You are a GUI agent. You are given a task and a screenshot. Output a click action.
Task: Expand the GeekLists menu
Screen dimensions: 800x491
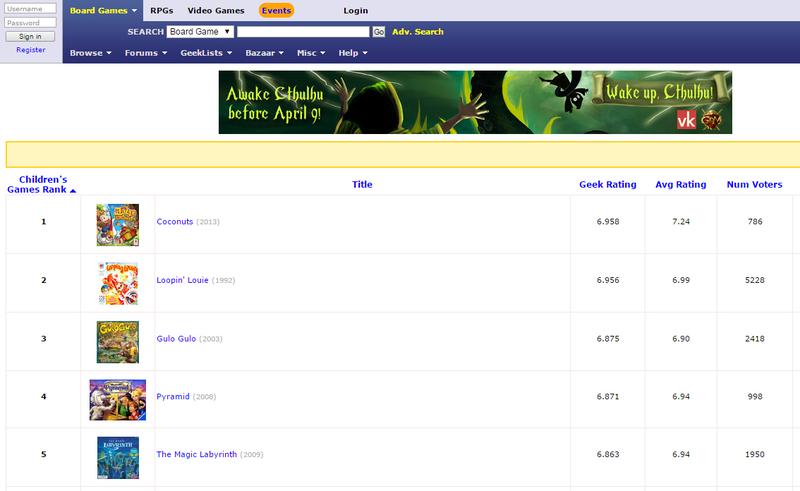206,53
